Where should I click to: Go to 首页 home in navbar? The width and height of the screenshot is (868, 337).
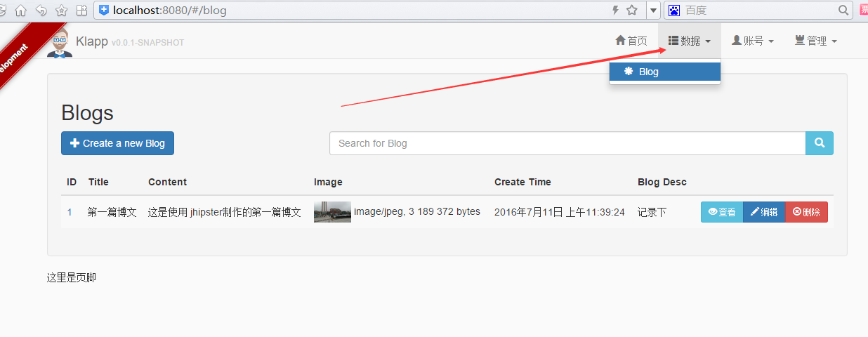(631, 41)
